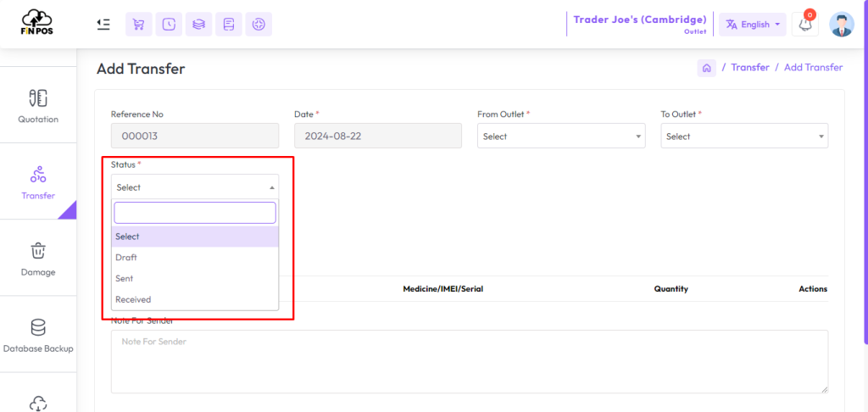The width and height of the screenshot is (868, 412).
Task: Click the Damage trash can icon
Action: point(37,251)
